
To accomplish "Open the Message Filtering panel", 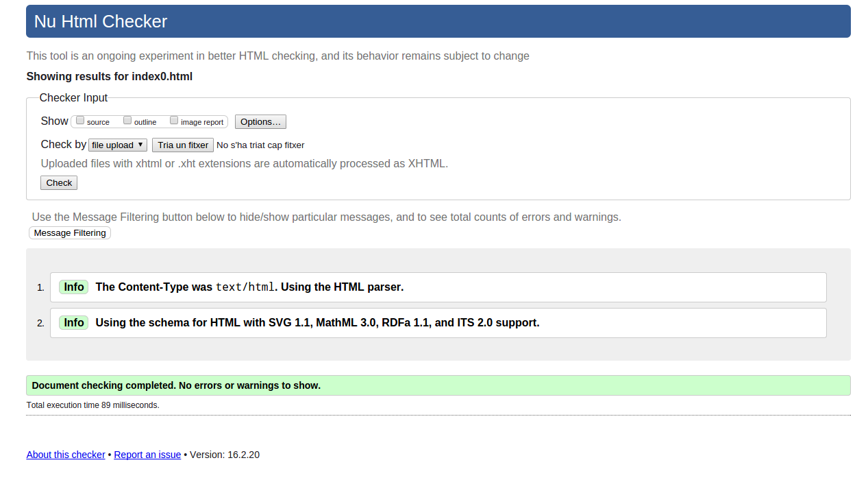I will click(x=70, y=233).
